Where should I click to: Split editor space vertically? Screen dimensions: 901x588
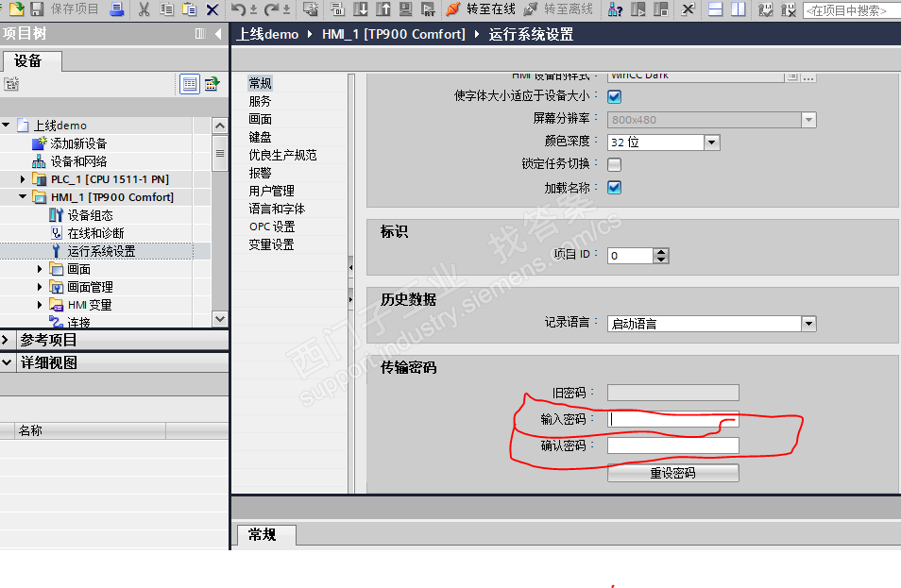pyautogui.click(x=739, y=9)
